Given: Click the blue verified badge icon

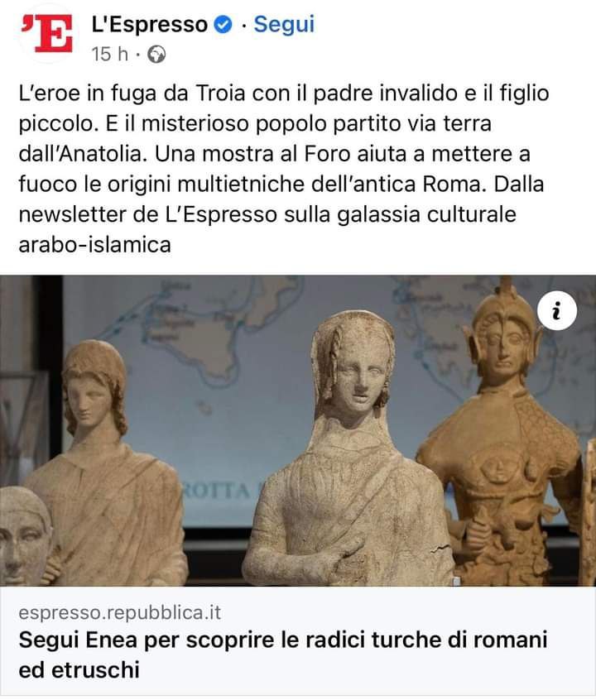Looking at the screenshot, I should tap(223, 25).
